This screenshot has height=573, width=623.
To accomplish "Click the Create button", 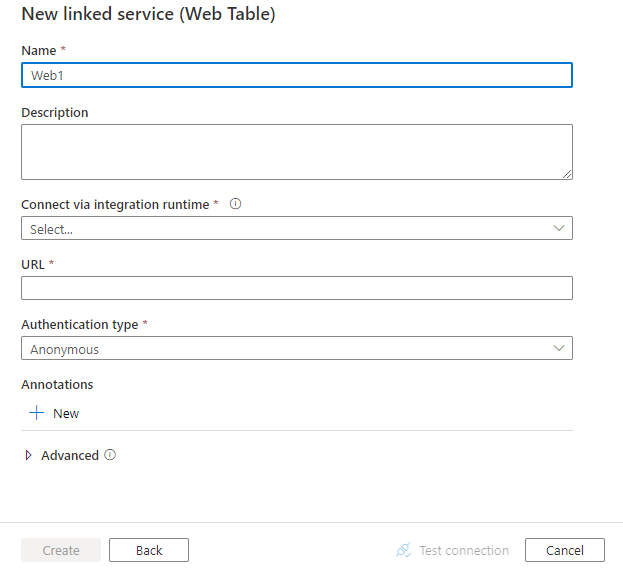I will pos(61,550).
